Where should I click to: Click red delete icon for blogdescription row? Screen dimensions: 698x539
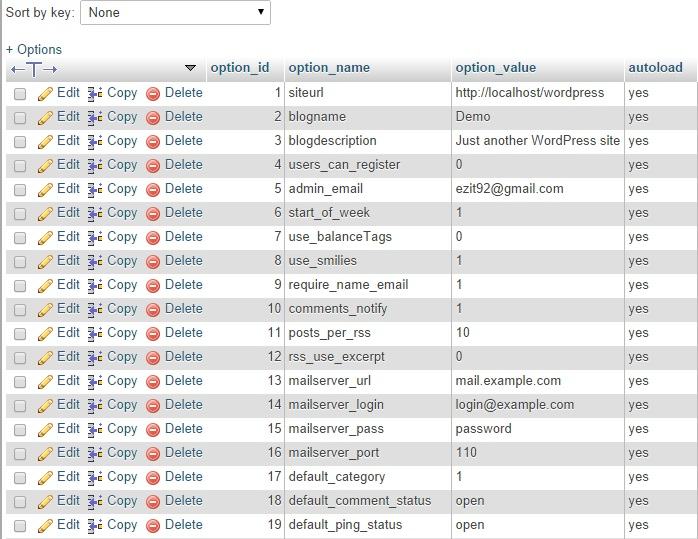(x=153, y=142)
